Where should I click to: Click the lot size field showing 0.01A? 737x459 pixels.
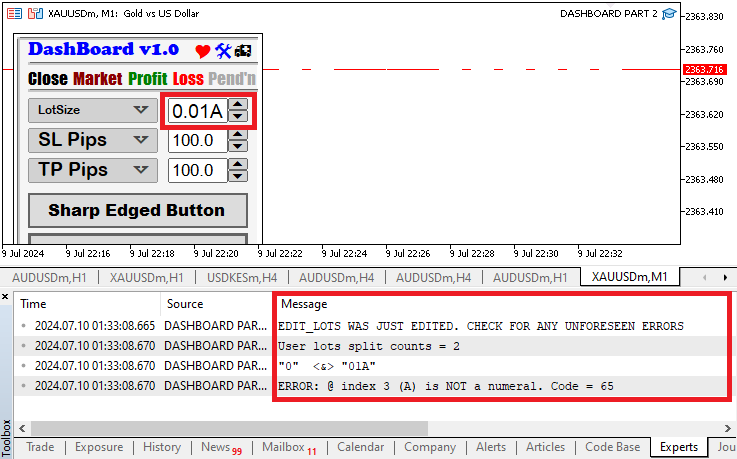(198, 111)
